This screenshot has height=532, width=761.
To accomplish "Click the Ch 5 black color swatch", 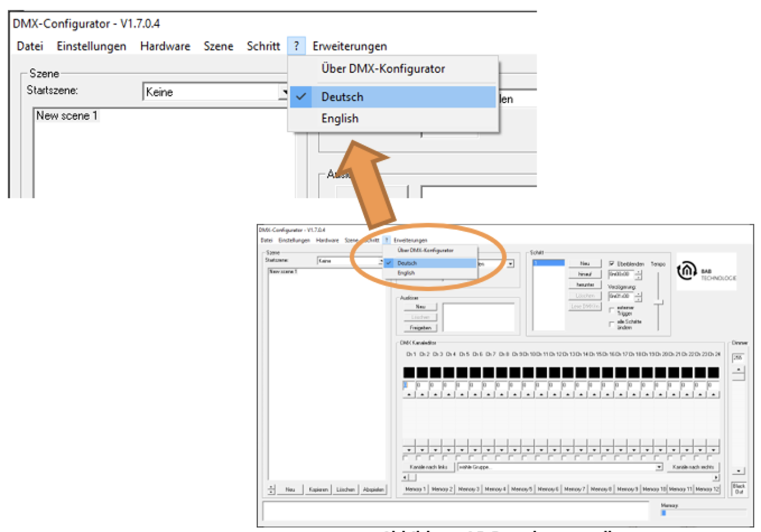I will (462, 372).
